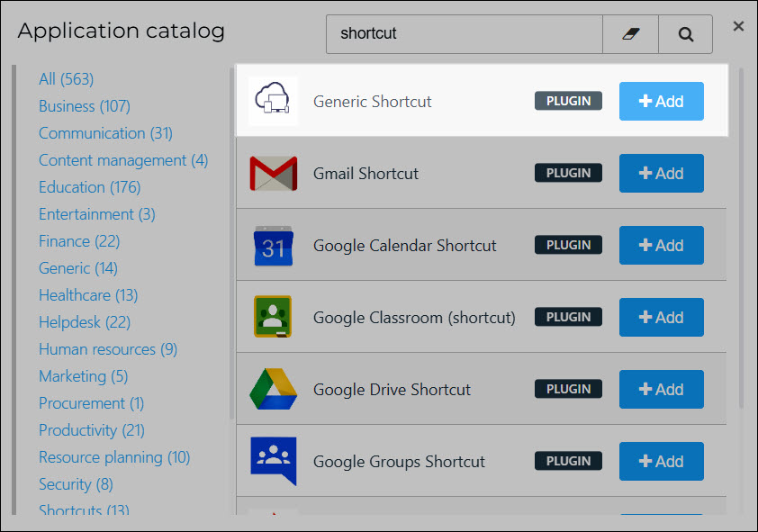Choose the Marketing (5) category

click(x=83, y=376)
